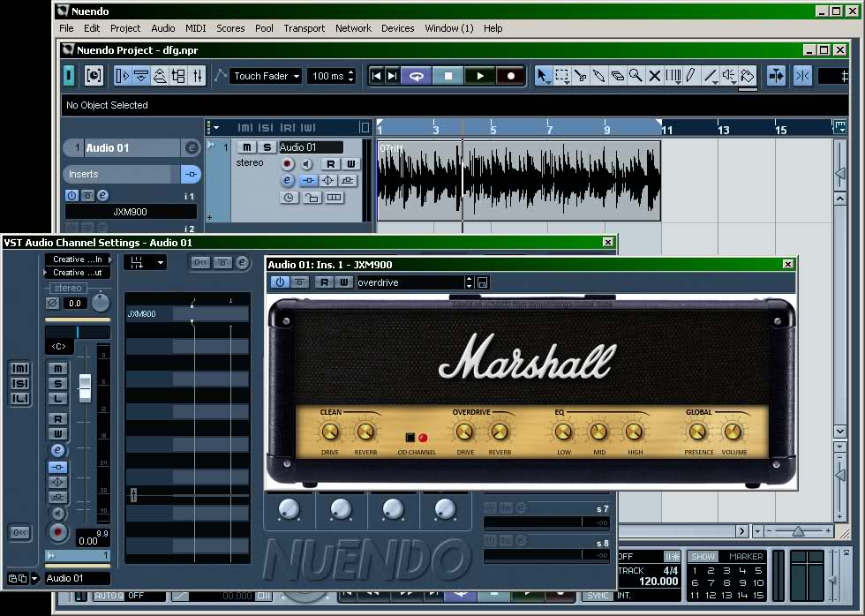The height and width of the screenshot is (616, 865).
Task: Edit channel settings 'e' on Audio 01 track
Action: point(287,180)
